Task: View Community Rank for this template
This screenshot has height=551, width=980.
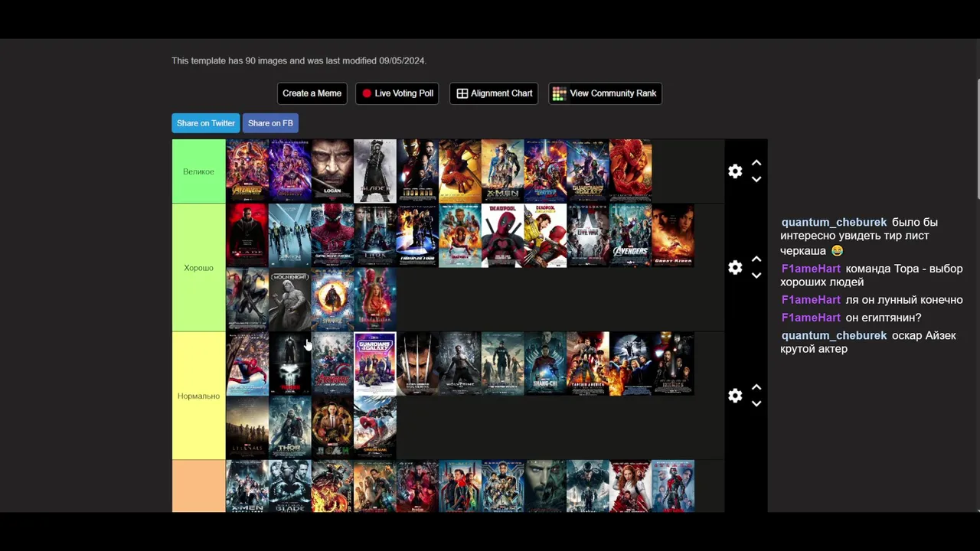Action: (605, 93)
